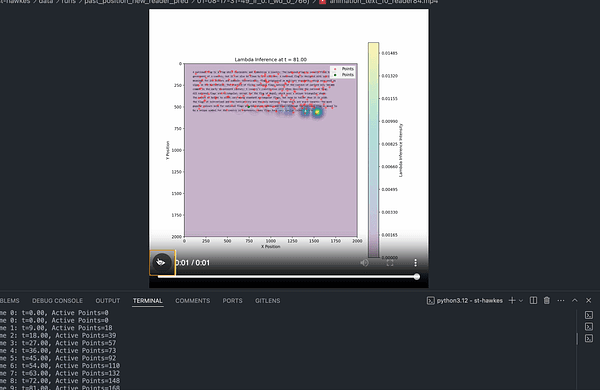Maximize the panel with the up chevron
This screenshot has height=390, width=600.
(x=575, y=300)
